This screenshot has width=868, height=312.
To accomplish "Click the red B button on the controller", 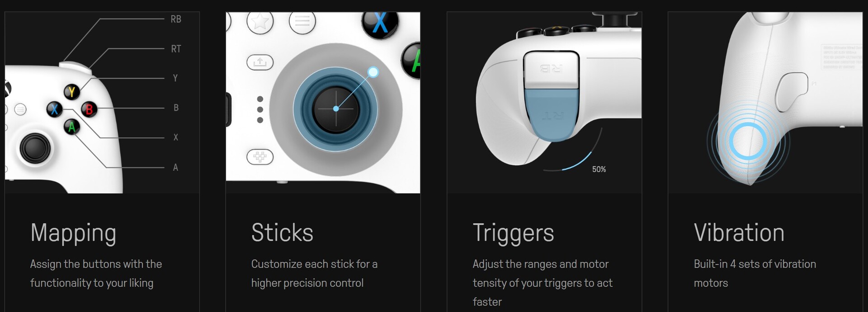I will click(89, 109).
